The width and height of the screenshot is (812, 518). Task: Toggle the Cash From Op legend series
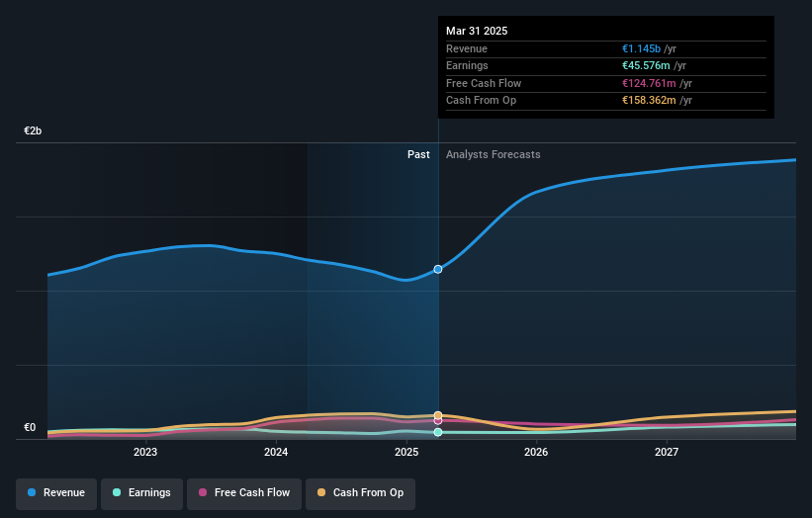tap(360, 493)
